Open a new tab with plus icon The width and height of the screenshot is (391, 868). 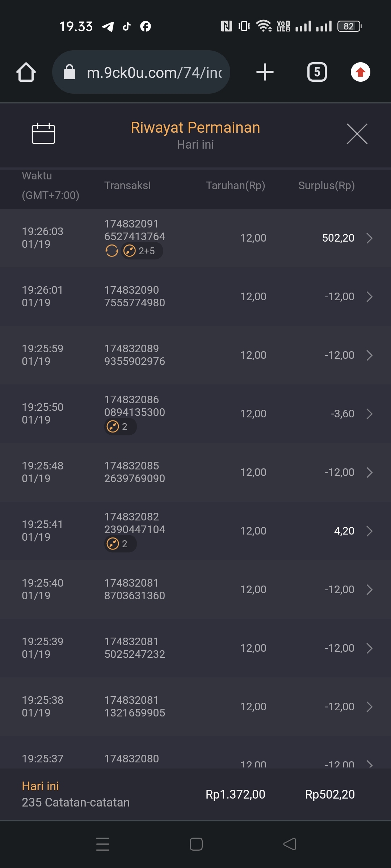(x=265, y=72)
